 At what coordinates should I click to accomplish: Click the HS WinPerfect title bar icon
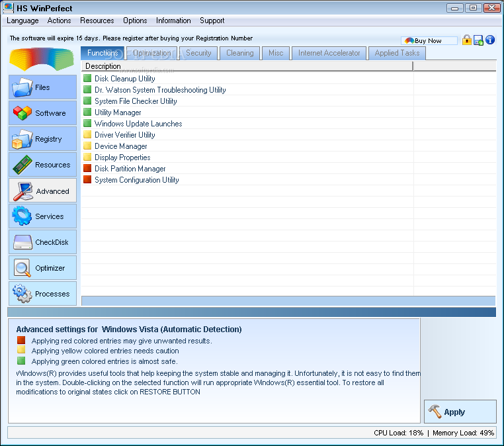point(9,8)
